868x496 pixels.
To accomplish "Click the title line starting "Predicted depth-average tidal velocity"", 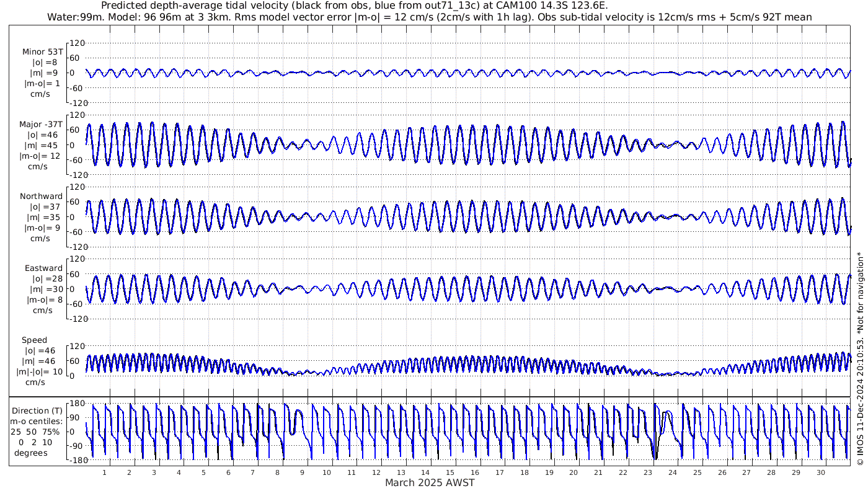I will click(354, 6).
